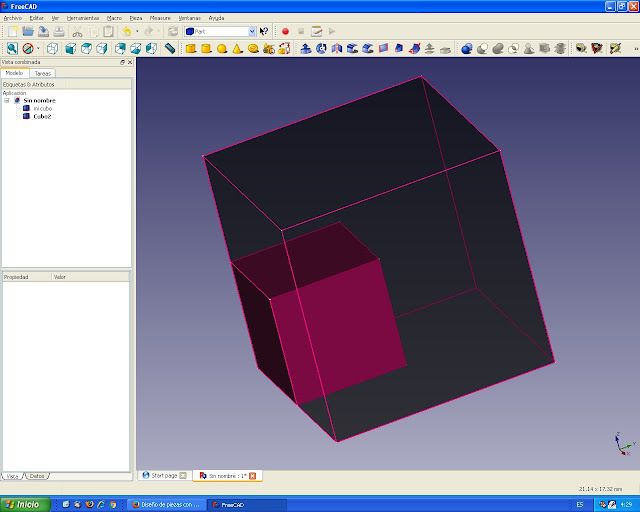Collapse the Sin nombre document tree node
The image size is (640, 512).
[x=7, y=100]
